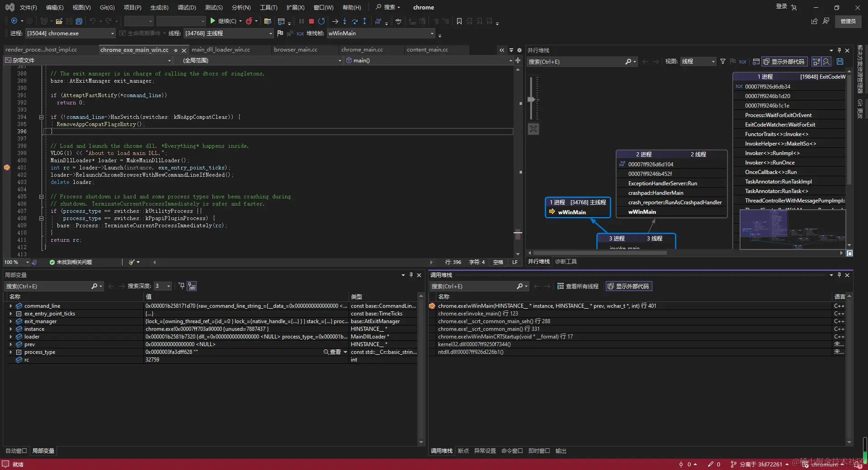Click the 管理员 button
The height and width of the screenshot is (470, 868).
[x=848, y=21]
